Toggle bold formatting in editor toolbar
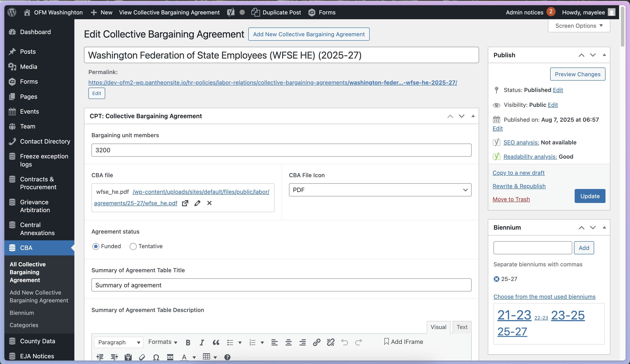Screen dimensions: 630x364 click(x=188, y=342)
